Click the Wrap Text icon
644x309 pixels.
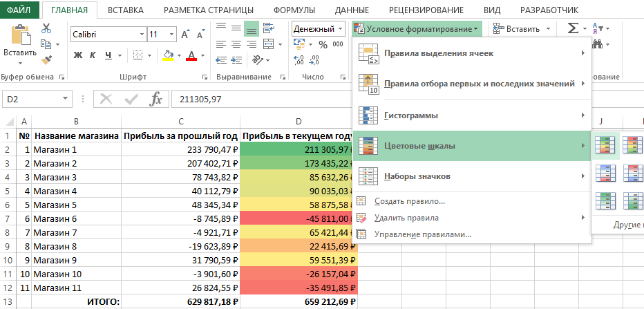click(x=269, y=28)
